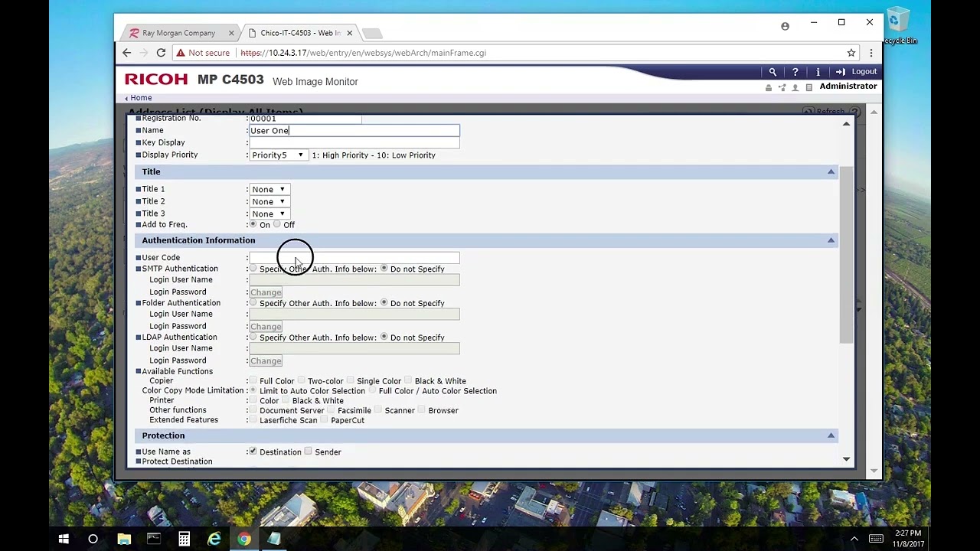Click the touch keyboard tray icon

[876, 539]
